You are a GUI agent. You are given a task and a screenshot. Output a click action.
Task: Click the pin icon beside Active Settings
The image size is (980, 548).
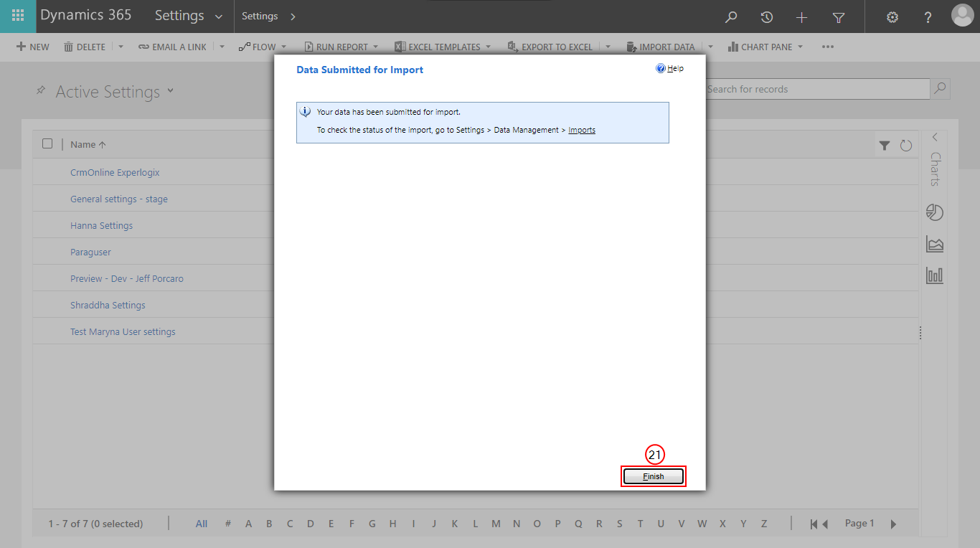[41, 90]
